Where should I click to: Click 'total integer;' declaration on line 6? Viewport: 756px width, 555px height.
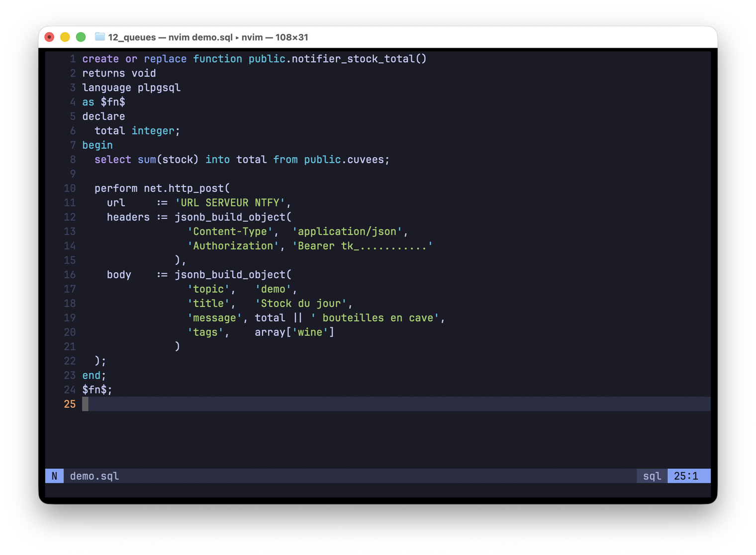pos(137,131)
